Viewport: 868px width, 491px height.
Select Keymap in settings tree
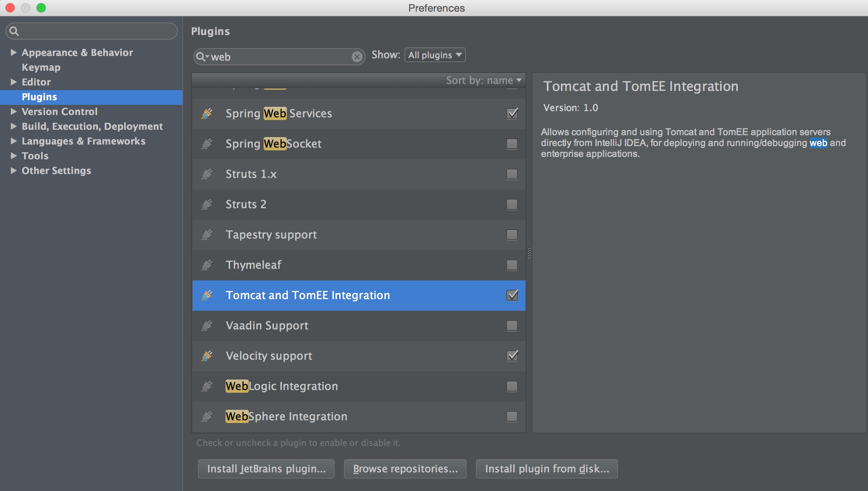pyautogui.click(x=41, y=67)
